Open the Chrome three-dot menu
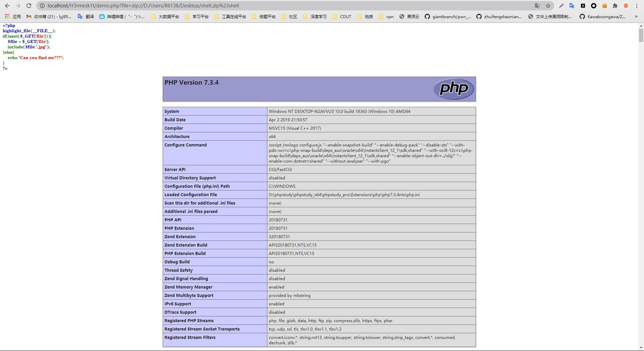 point(637,6)
